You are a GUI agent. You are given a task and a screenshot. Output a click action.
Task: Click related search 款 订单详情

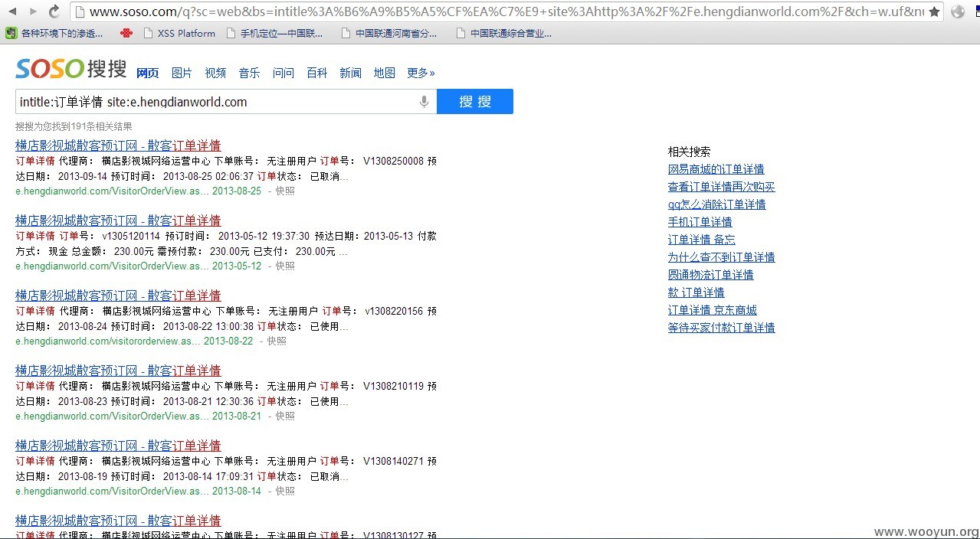696,292
